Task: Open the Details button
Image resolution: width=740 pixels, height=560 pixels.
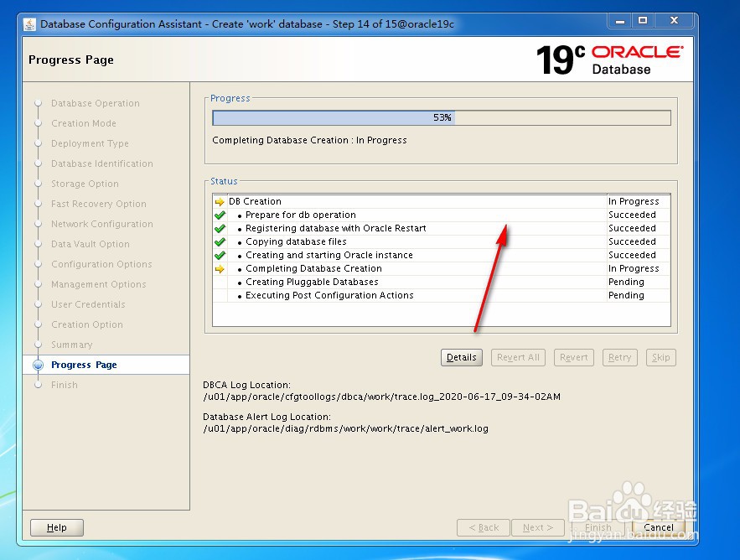Action: tap(462, 357)
